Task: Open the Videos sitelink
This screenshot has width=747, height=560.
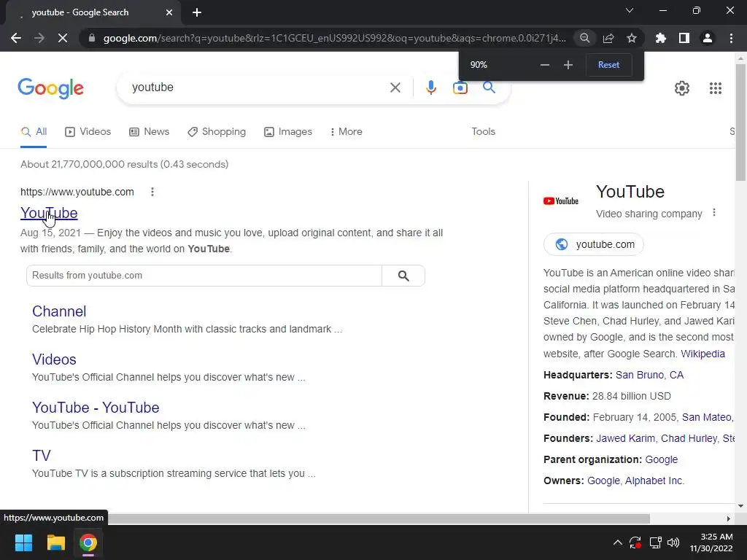Action: (x=54, y=359)
